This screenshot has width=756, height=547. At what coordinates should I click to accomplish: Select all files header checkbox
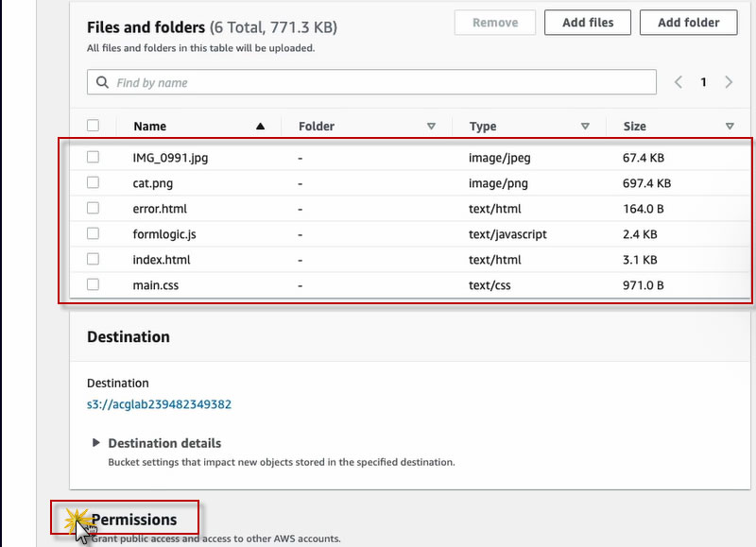(x=93, y=126)
